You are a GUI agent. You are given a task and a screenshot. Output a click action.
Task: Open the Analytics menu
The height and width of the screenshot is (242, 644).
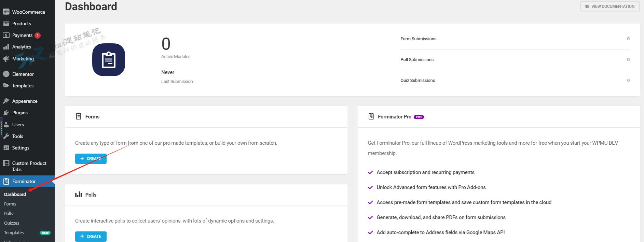point(27,47)
